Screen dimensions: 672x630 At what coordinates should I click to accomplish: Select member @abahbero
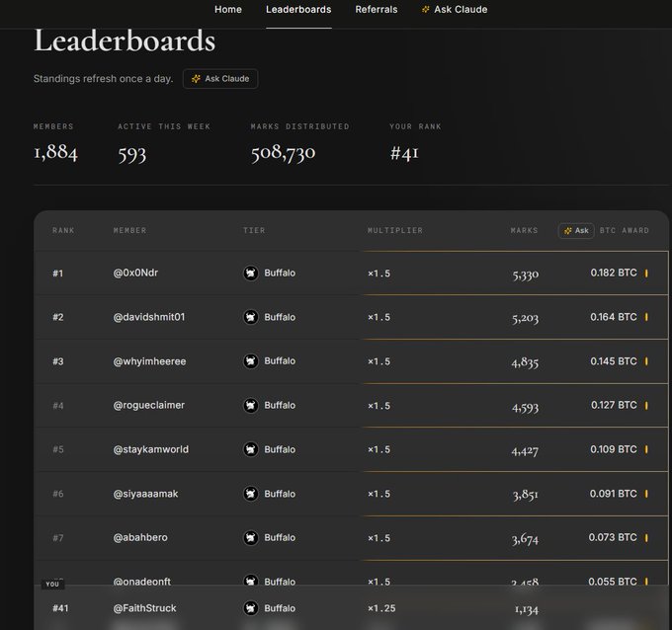click(x=140, y=537)
